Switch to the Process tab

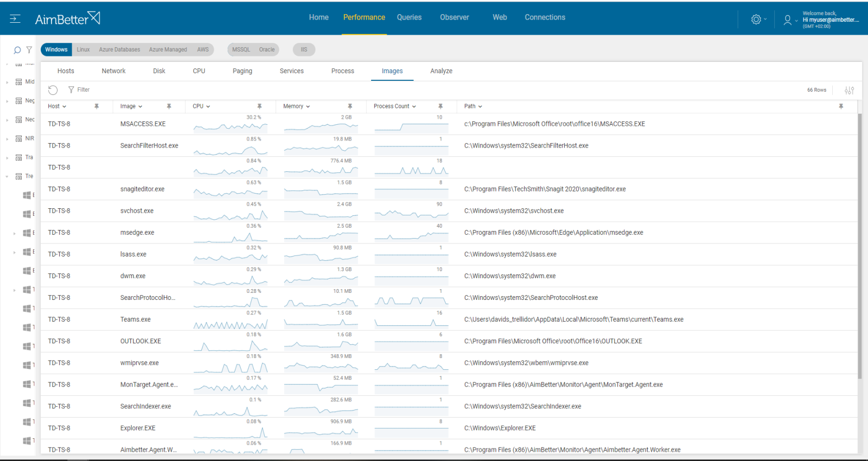click(x=343, y=71)
